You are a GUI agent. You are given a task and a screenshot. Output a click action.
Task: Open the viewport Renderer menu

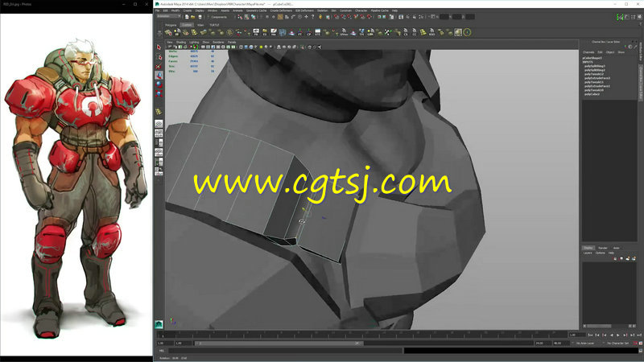pyautogui.click(x=218, y=43)
